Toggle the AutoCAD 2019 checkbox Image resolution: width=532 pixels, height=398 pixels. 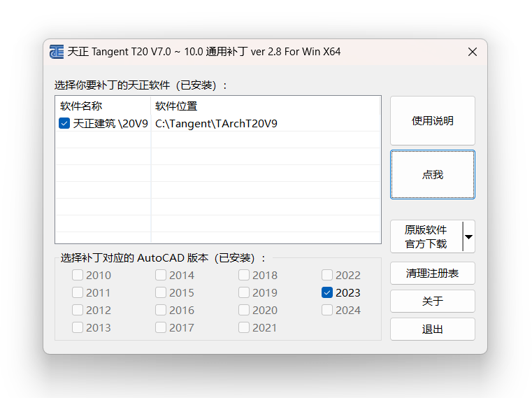[x=243, y=292]
